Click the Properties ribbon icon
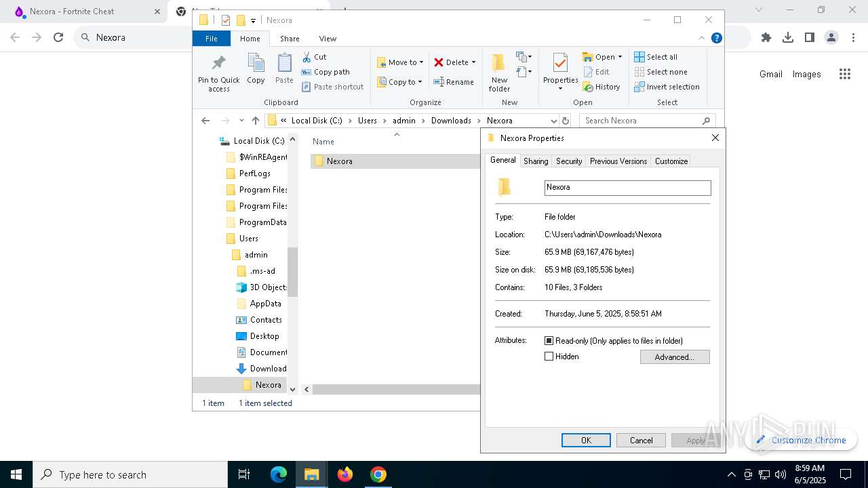 click(560, 63)
